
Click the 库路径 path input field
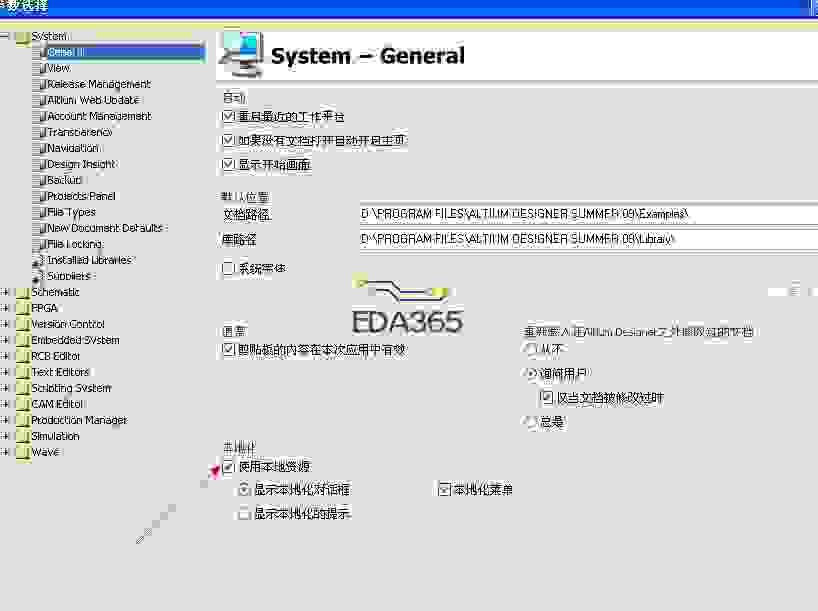pyautogui.click(x=588, y=239)
